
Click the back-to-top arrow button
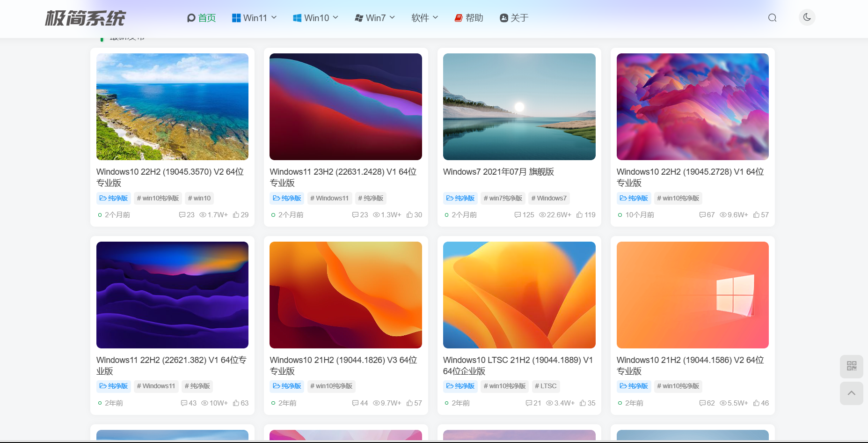tap(851, 393)
